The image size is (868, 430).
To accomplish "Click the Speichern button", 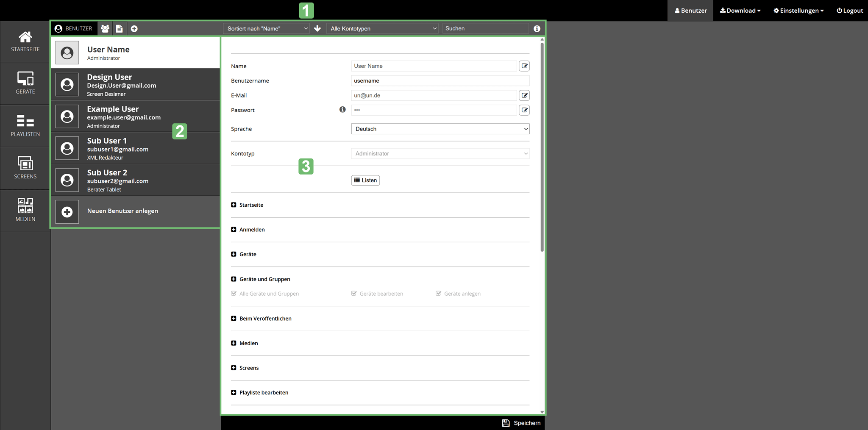I will point(521,423).
